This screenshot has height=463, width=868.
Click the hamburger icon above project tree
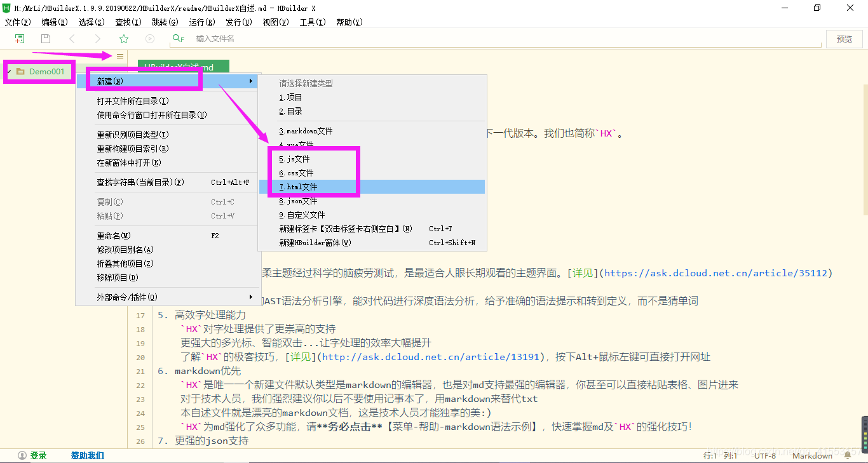[120, 56]
